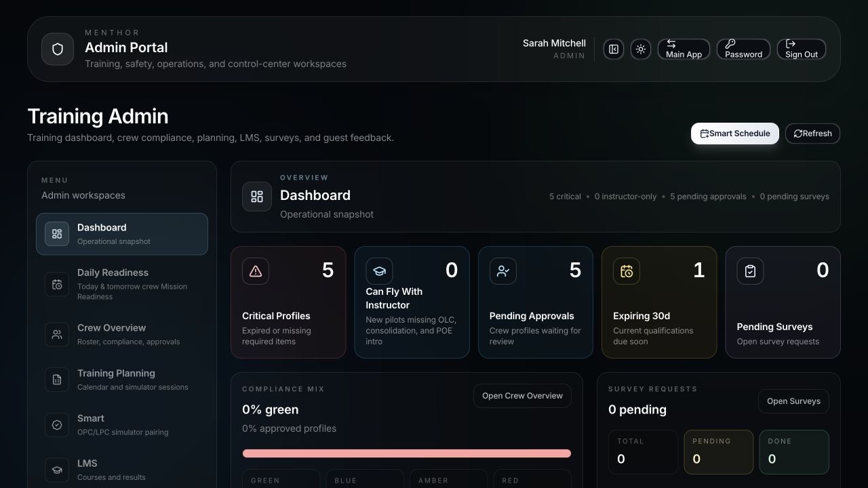Image resolution: width=868 pixels, height=488 pixels.
Task: Open Daily Readiness workspace
Action: pyautogui.click(x=122, y=284)
